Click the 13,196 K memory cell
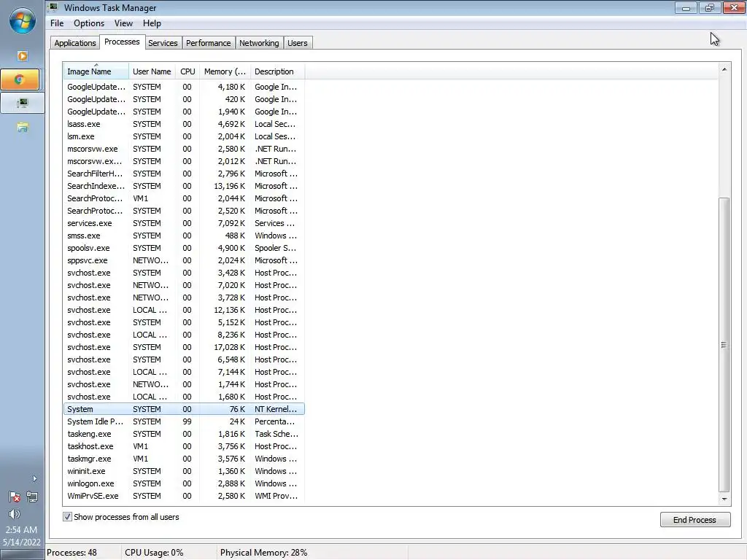Image resolution: width=747 pixels, height=560 pixels. click(x=230, y=186)
